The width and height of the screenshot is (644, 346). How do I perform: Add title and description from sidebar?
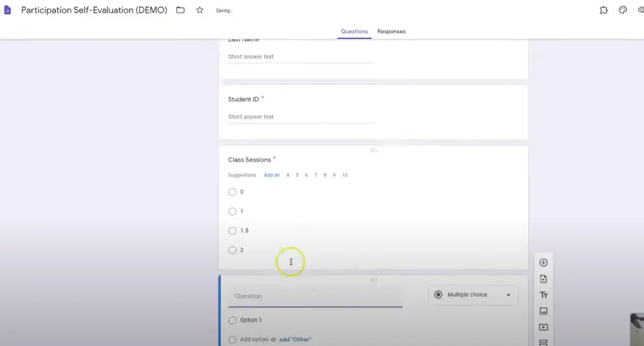coord(544,295)
